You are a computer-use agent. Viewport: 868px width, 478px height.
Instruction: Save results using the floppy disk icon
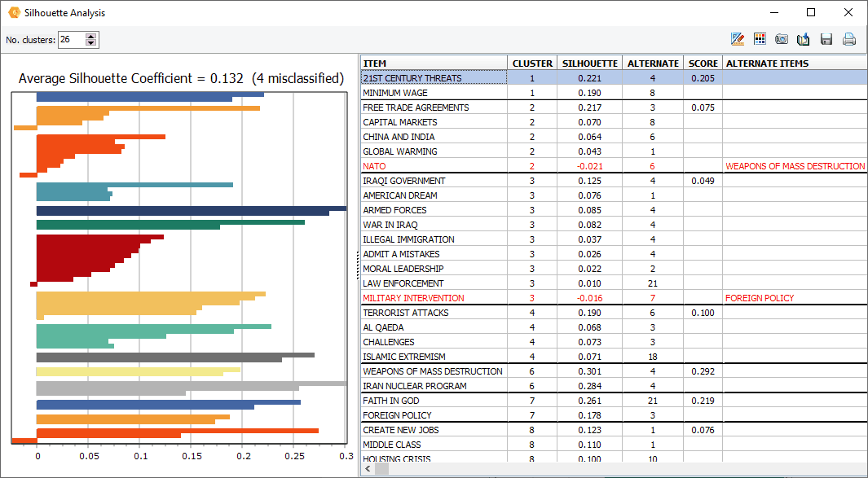(x=826, y=39)
